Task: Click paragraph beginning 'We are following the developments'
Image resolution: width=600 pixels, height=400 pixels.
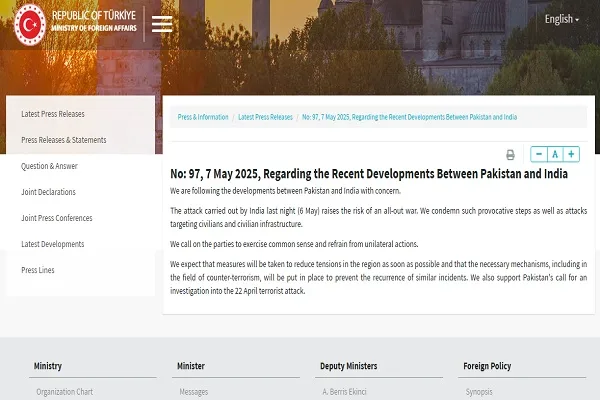Action: (x=285, y=191)
